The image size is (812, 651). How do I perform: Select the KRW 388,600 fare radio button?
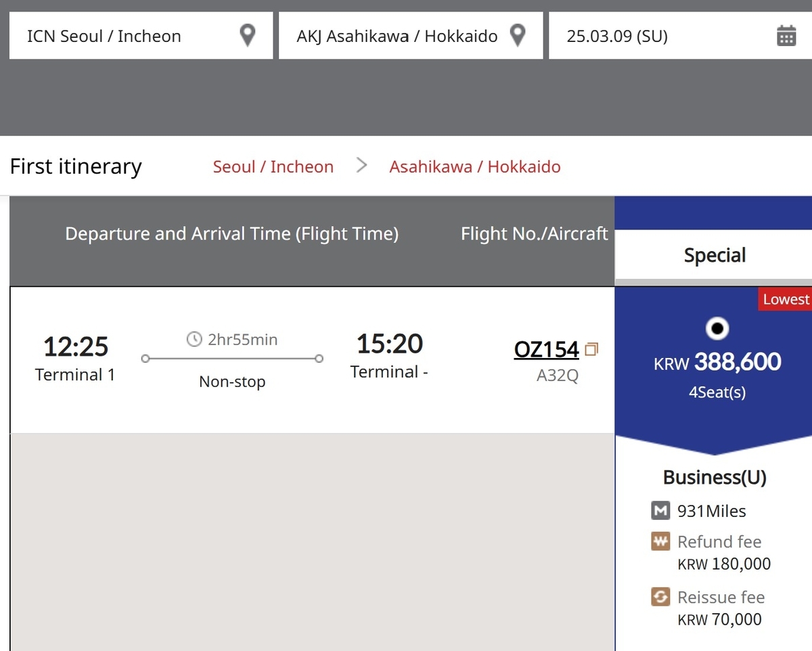(x=717, y=329)
